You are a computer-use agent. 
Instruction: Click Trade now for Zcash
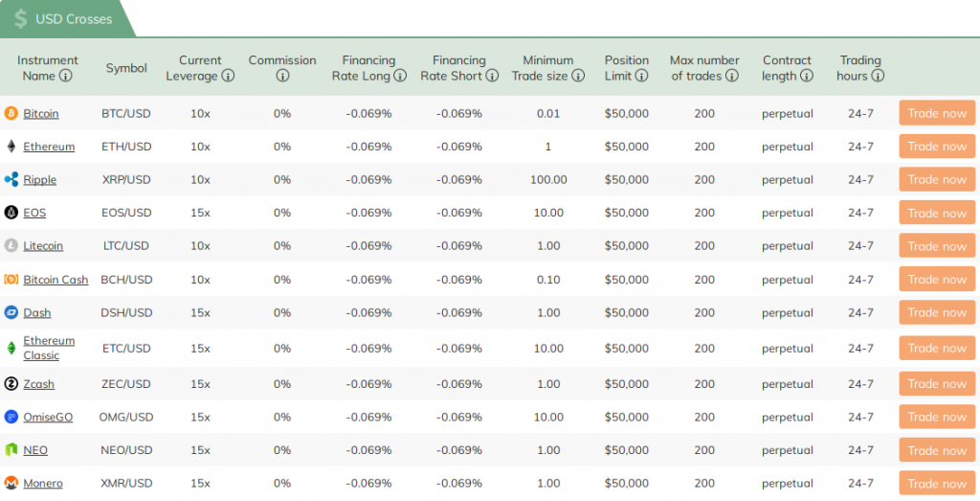(937, 384)
